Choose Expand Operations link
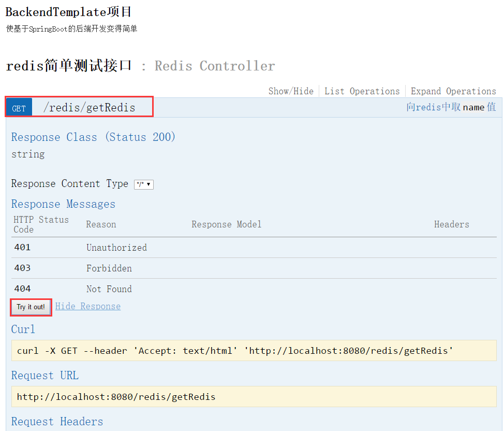The image size is (504, 431). 453,91
